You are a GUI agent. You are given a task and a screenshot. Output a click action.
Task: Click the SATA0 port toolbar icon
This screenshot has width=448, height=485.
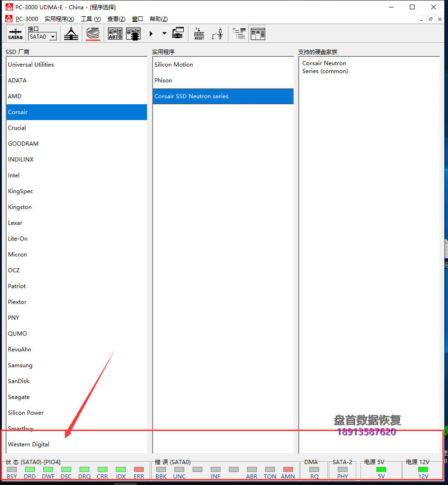click(x=15, y=34)
